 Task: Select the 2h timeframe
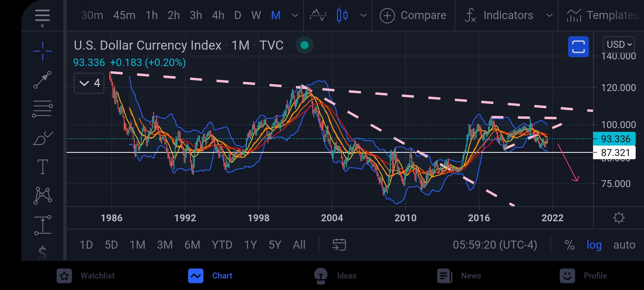(x=174, y=15)
